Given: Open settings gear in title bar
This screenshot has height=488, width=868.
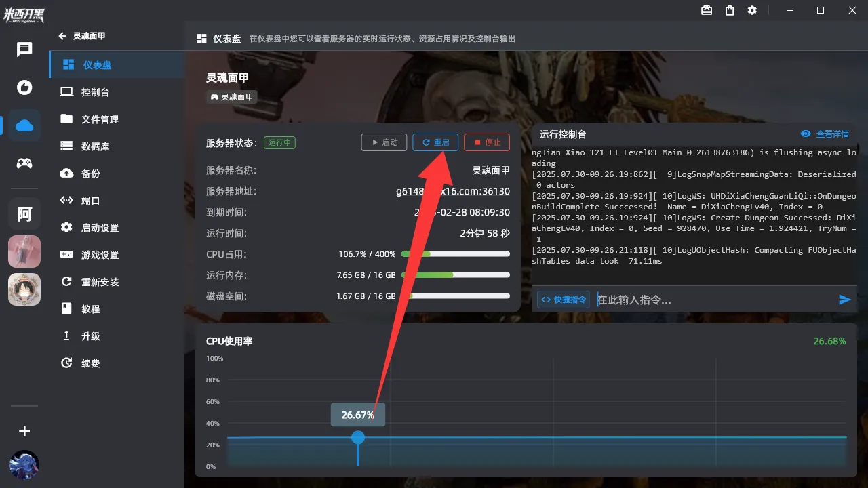Looking at the screenshot, I should click(x=752, y=10).
